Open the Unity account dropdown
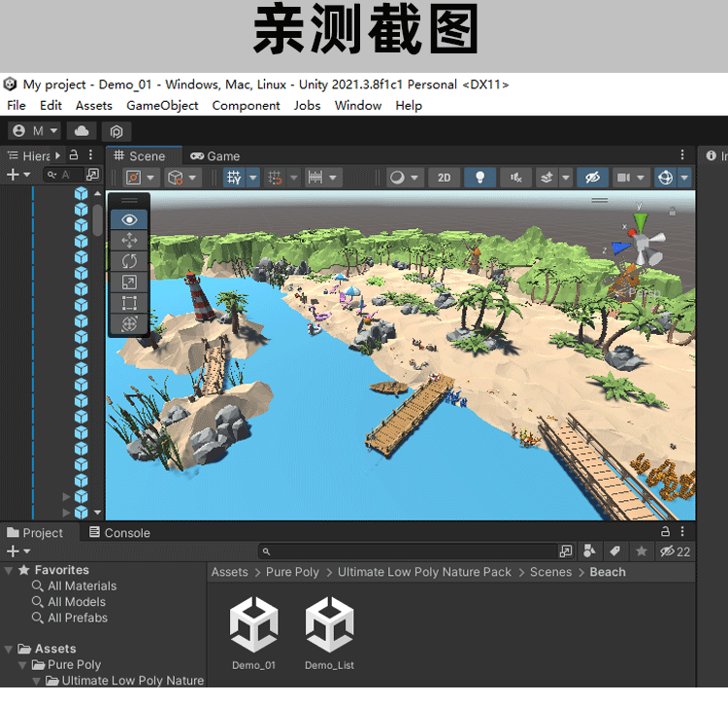 [35, 131]
